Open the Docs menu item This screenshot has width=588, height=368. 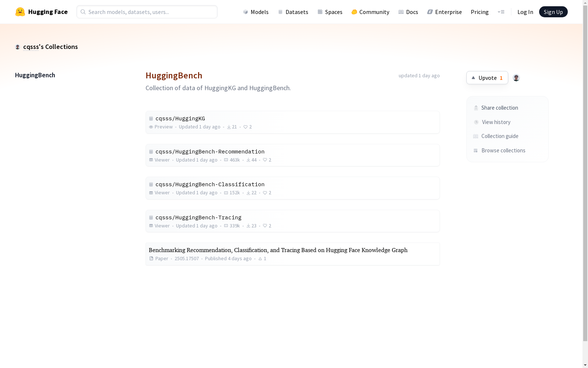(408, 12)
